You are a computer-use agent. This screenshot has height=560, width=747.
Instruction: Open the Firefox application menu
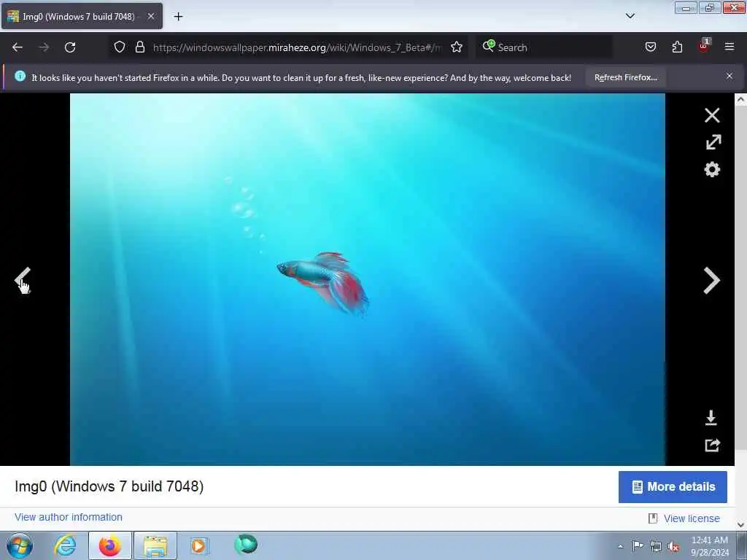(729, 47)
